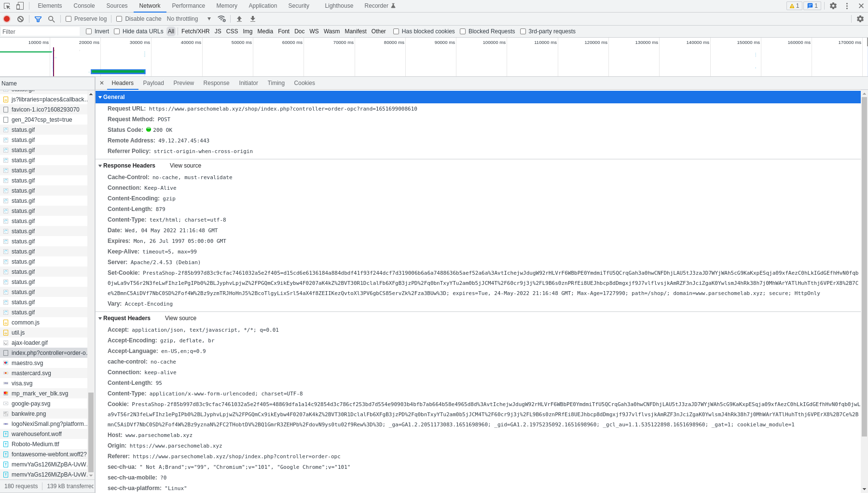Toggle the Invert filter checkbox
Image resolution: width=868 pixels, height=493 pixels.
point(89,31)
